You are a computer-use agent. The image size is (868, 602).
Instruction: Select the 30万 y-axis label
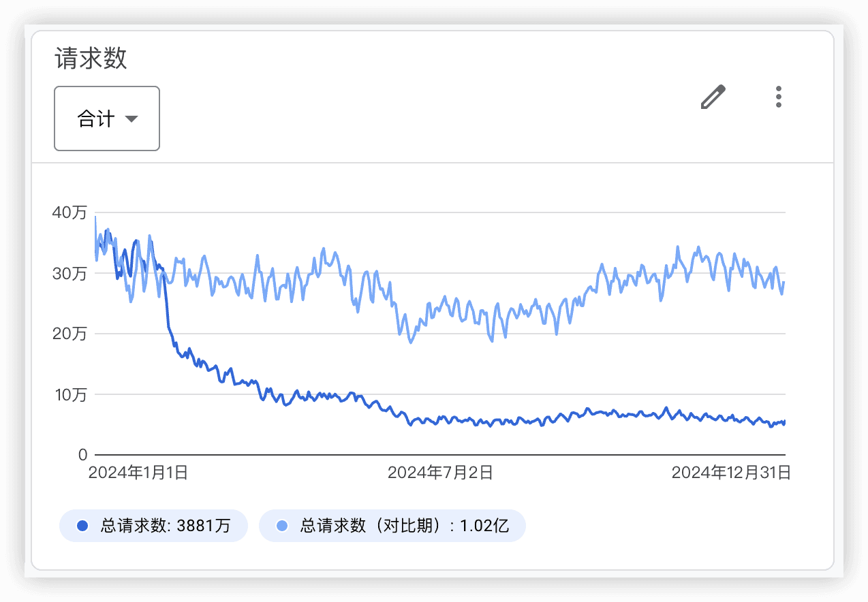[x=69, y=273]
